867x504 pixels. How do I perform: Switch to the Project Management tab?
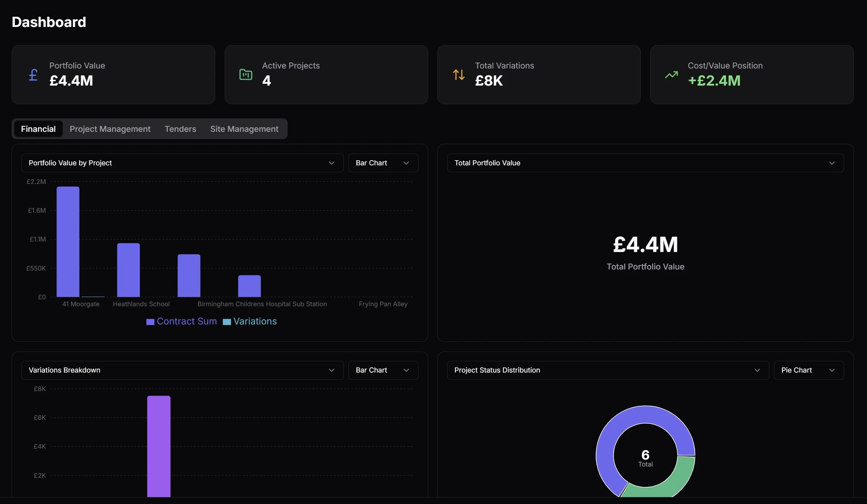click(x=110, y=129)
